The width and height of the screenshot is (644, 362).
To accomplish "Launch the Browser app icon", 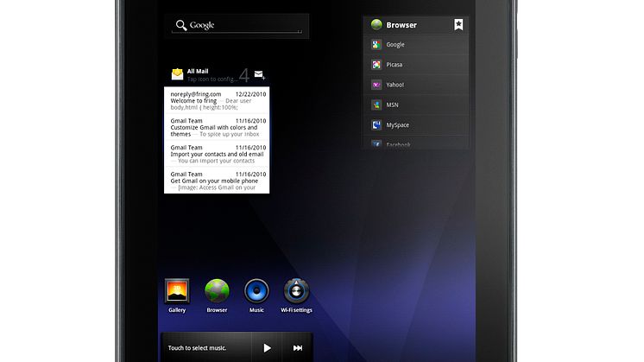I will click(x=217, y=295).
